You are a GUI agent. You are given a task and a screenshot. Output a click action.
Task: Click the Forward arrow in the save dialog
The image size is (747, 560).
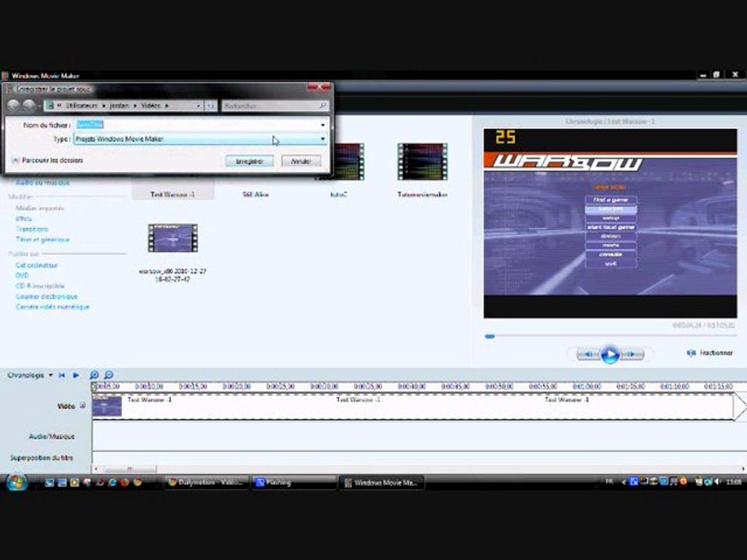pos(29,105)
